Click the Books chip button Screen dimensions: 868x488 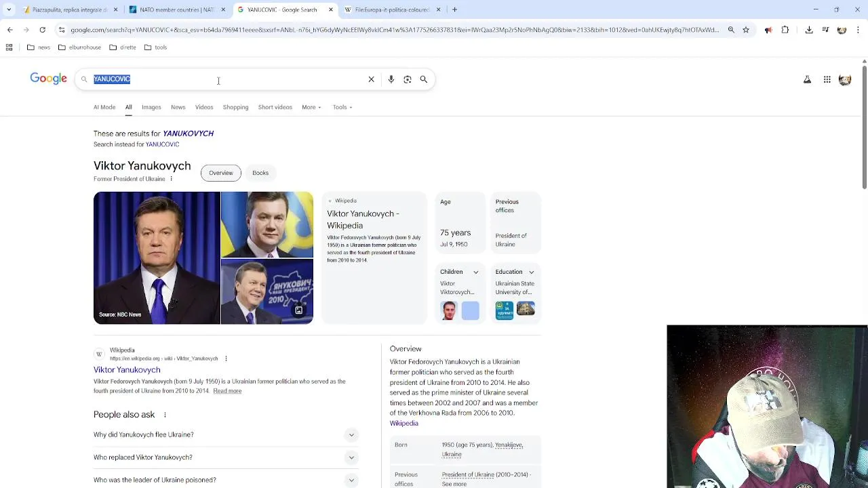pos(260,173)
